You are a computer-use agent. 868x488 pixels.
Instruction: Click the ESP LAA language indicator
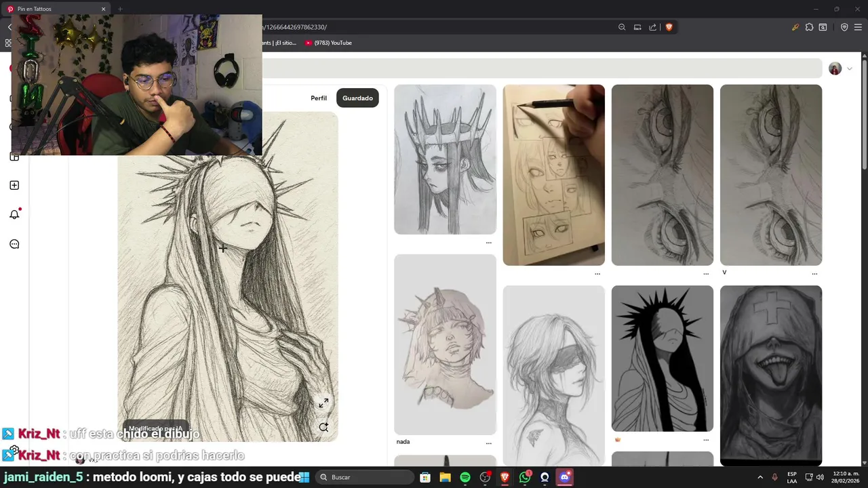792,477
